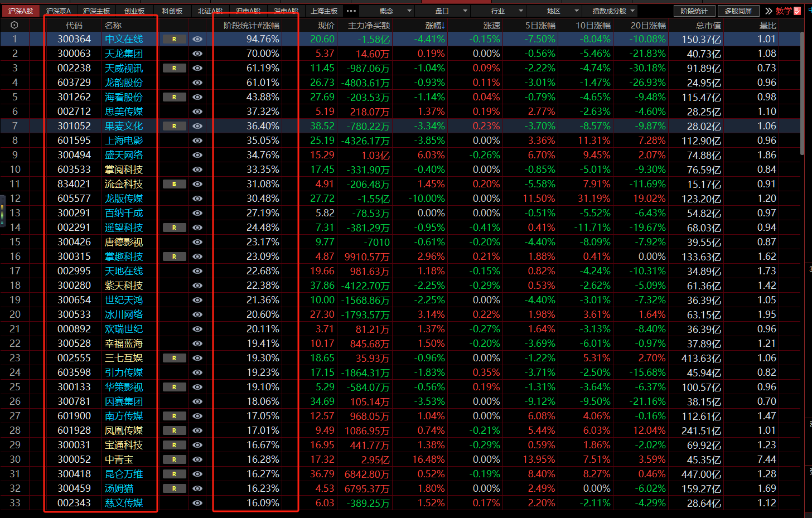Image resolution: width=812 pixels, height=518 pixels.
Task: Click the R badge for 遥望科技
Action: [175, 227]
